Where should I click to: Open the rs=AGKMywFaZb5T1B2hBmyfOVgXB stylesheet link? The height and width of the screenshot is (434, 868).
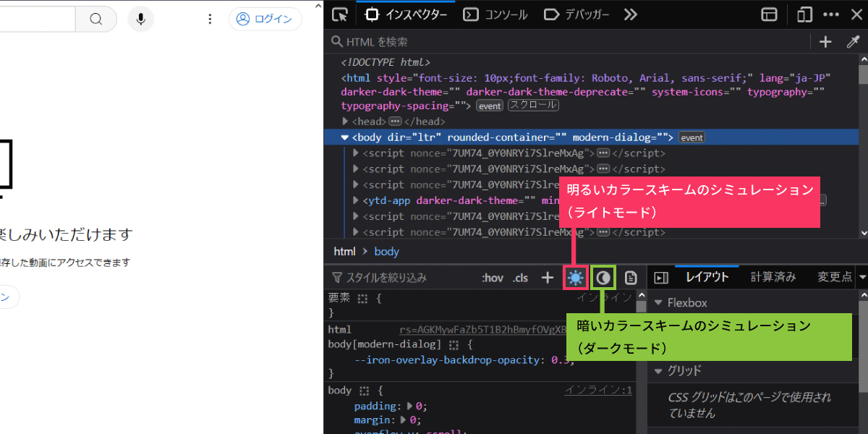point(484,330)
